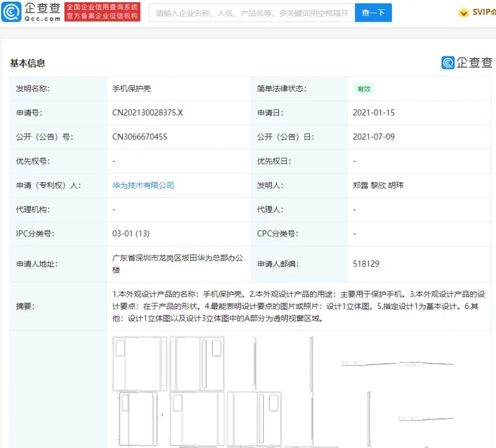
Task: Click the 代理机构 label cell
Action: click(x=59, y=210)
